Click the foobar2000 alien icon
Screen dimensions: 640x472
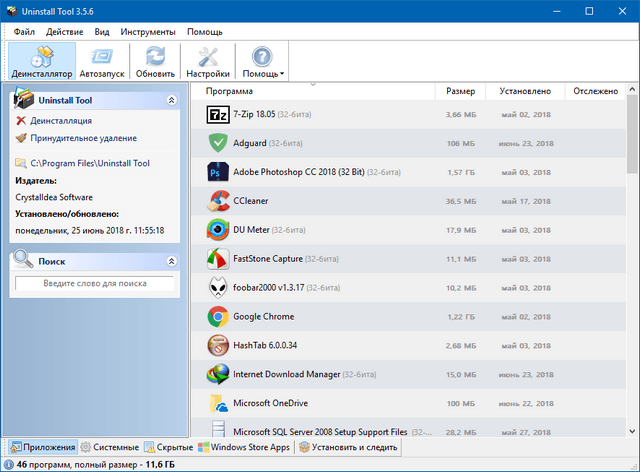[218, 288]
